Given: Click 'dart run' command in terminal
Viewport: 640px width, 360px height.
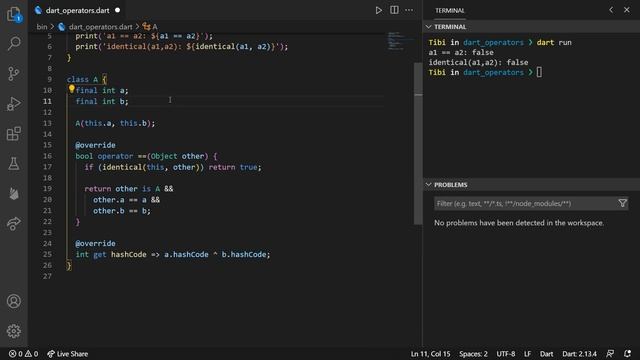Looking at the screenshot, I should (554, 42).
